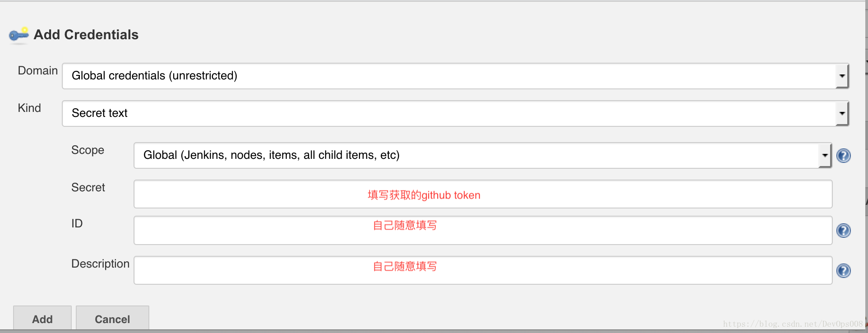Click the credentials key icon
This screenshot has width=868, height=333.
point(18,35)
